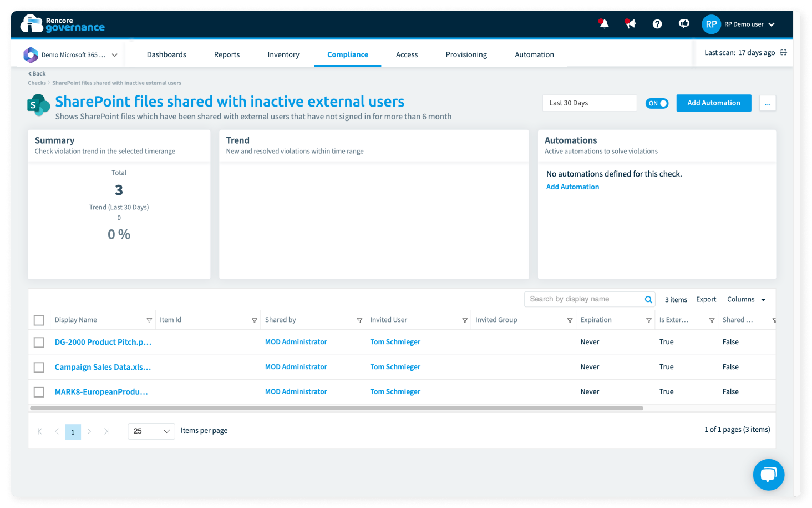Open the help question mark icon

click(x=657, y=24)
